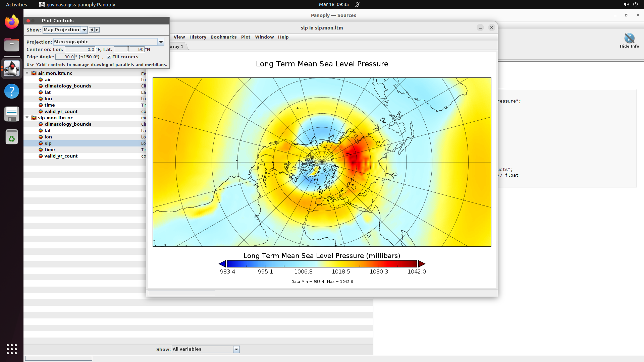This screenshot has width=644, height=362.
Task: Toggle the Fill corners checkbox
Action: [109, 57]
